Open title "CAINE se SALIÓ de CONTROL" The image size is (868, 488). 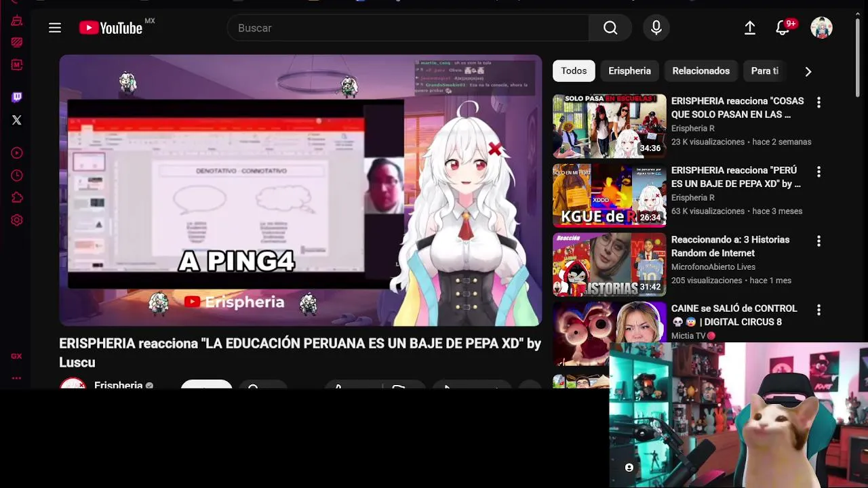pos(734,315)
